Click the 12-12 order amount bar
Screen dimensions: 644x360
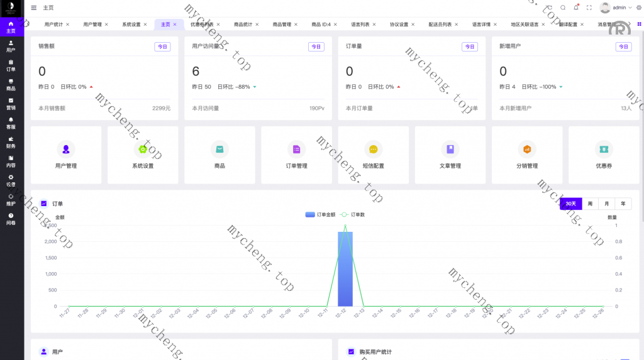tap(345, 269)
